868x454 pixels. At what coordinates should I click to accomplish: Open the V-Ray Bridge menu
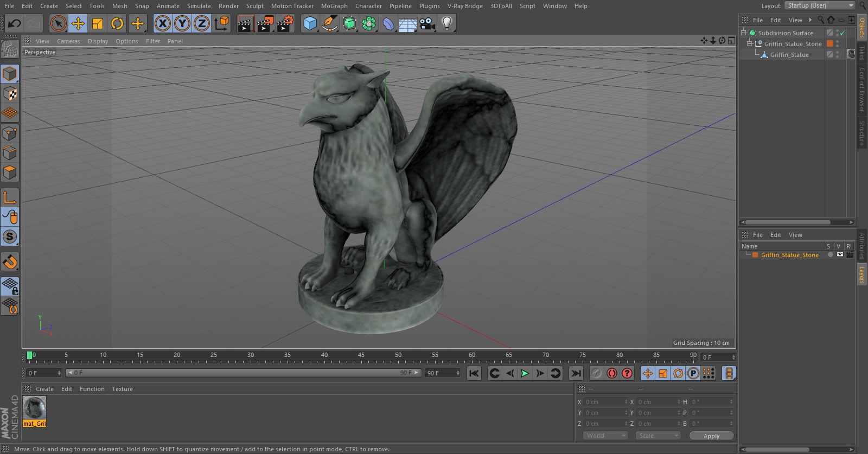click(x=465, y=6)
